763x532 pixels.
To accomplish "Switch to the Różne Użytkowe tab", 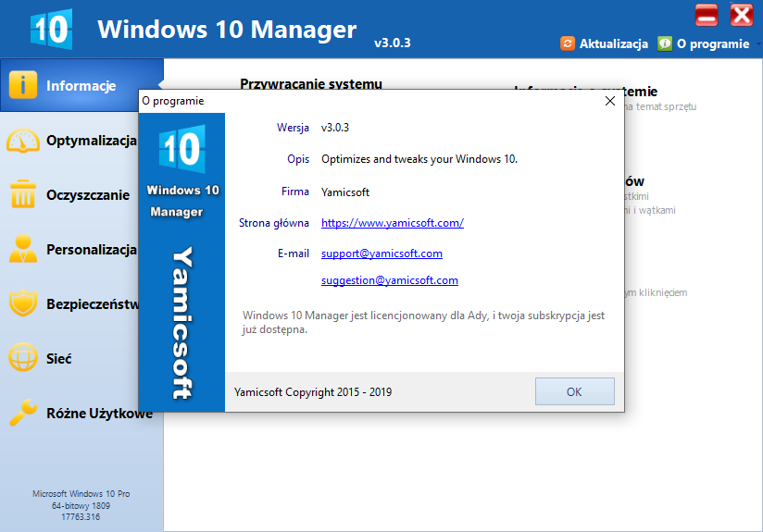I will (99, 413).
